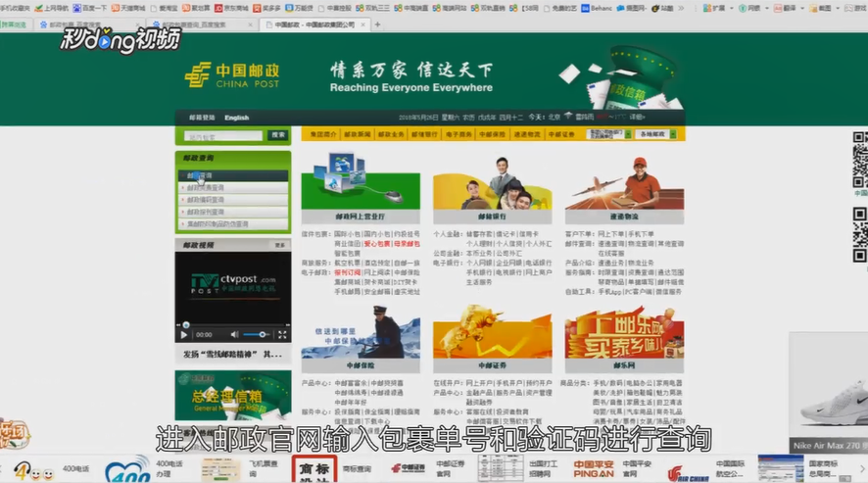Viewport: 868px width, 483px height.
Task: Select the highlighted 邮件查询 sidebar item
Action: pos(233,175)
